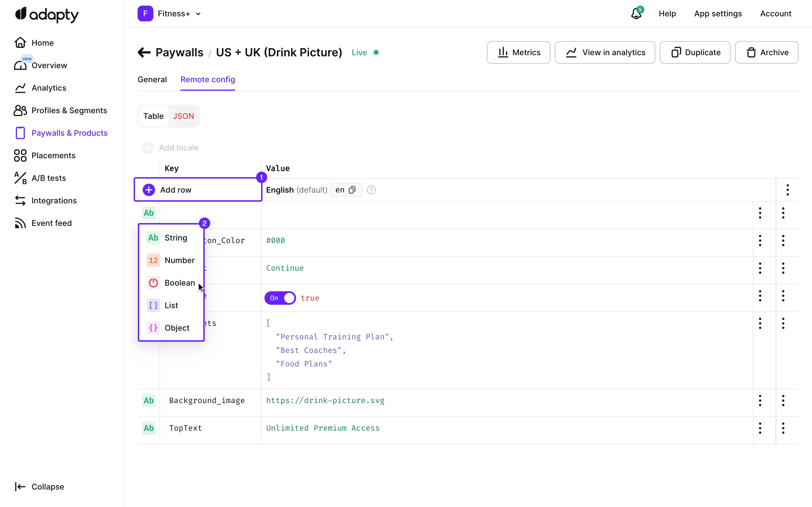Go to A/B tests in sidebar

(48, 178)
